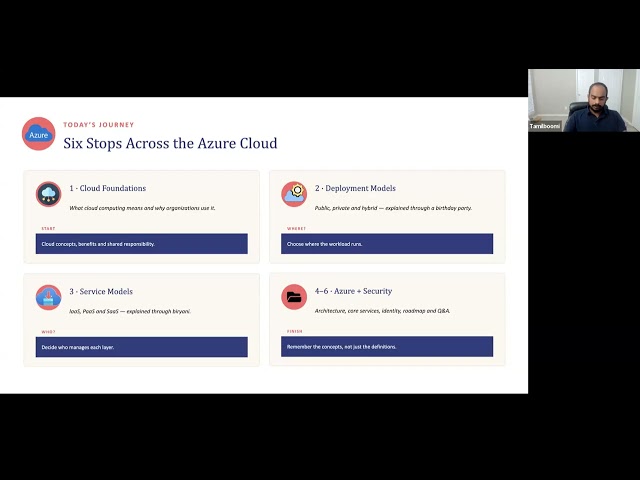Click the '1 · Cloud Foundations' heading

[108, 188]
